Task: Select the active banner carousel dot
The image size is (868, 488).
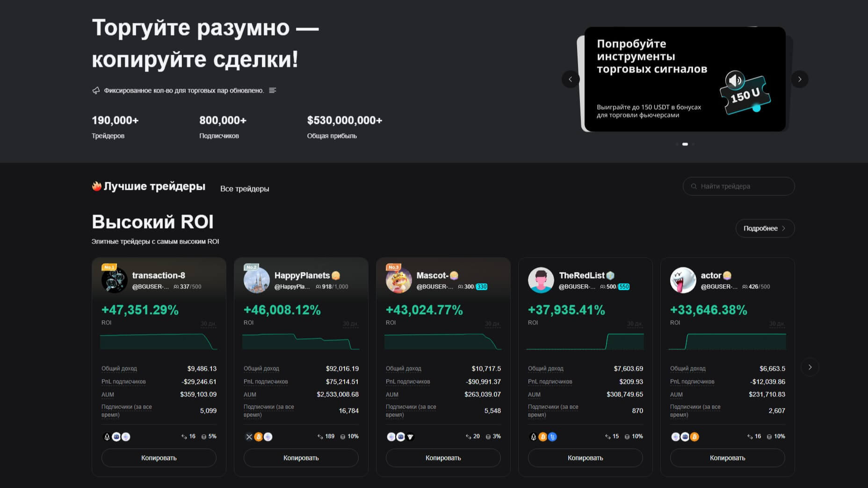Action: [685, 144]
